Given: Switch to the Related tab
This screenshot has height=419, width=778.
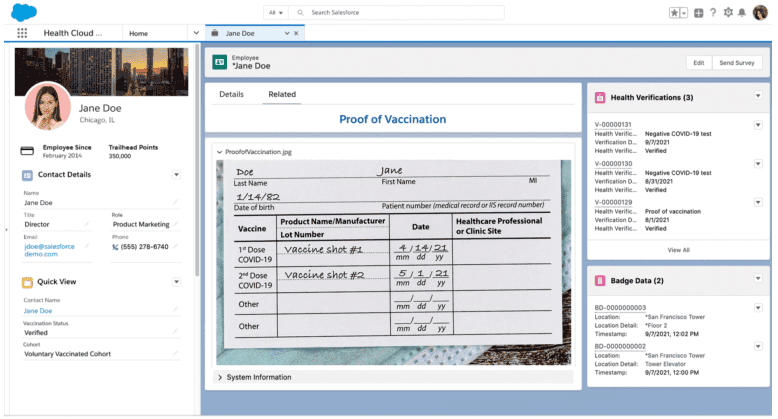Looking at the screenshot, I should pyautogui.click(x=282, y=94).
